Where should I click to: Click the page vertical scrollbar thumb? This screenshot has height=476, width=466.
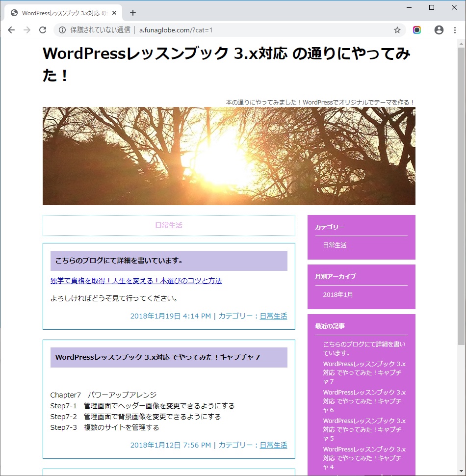pos(461,196)
